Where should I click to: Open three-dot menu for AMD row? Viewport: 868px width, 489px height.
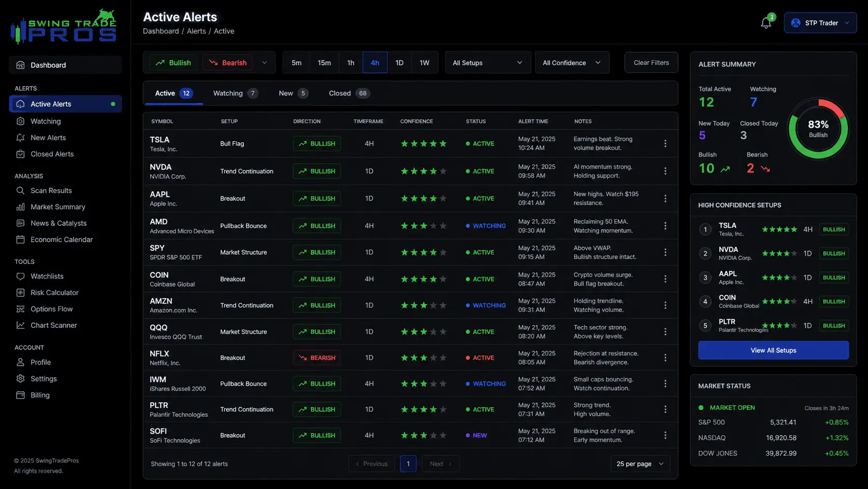[665, 226]
